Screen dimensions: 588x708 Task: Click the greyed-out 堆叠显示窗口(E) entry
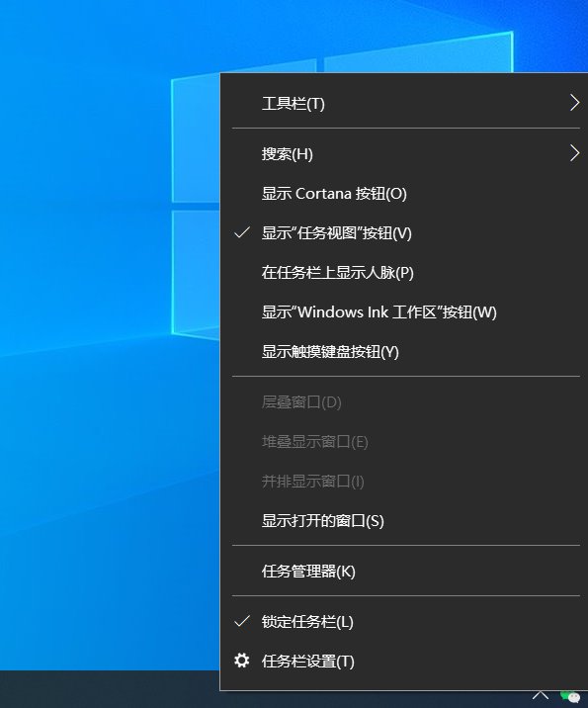(405, 442)
